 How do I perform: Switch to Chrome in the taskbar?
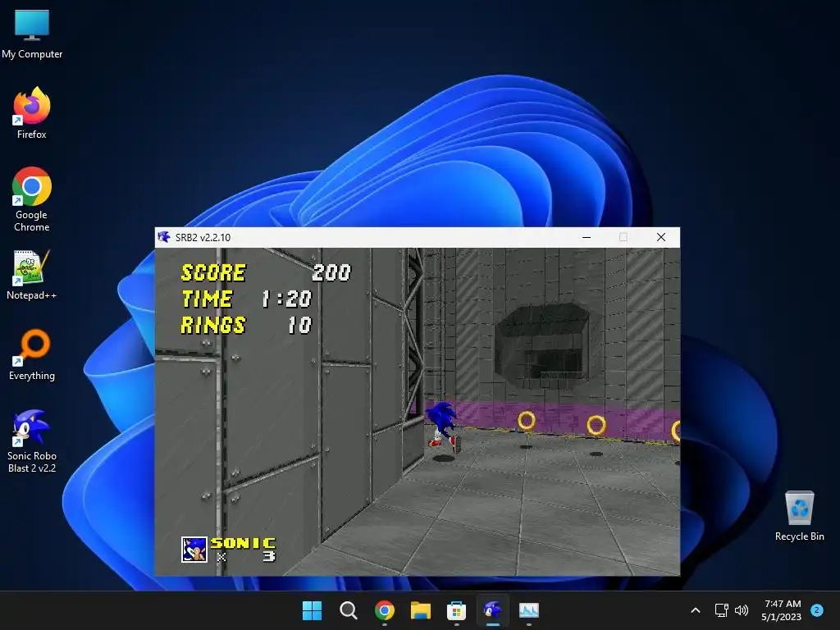tap(385, 610)
